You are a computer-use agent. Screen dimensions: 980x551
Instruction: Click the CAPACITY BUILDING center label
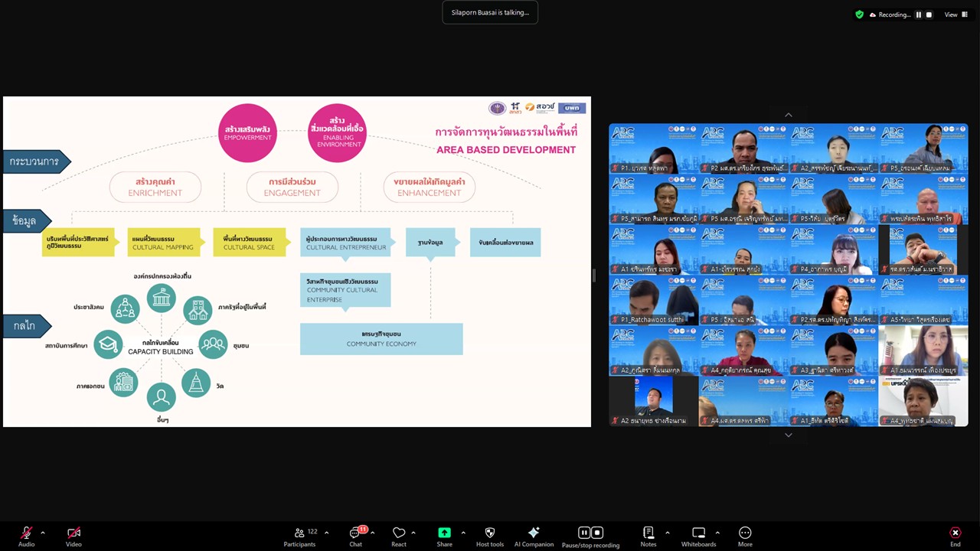click(x=161, y=347)
